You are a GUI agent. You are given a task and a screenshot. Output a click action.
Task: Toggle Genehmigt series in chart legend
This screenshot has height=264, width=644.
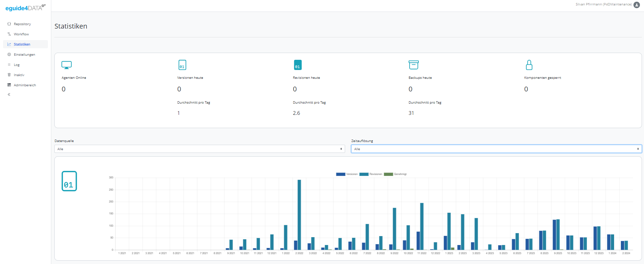click(x=395, y=174)
